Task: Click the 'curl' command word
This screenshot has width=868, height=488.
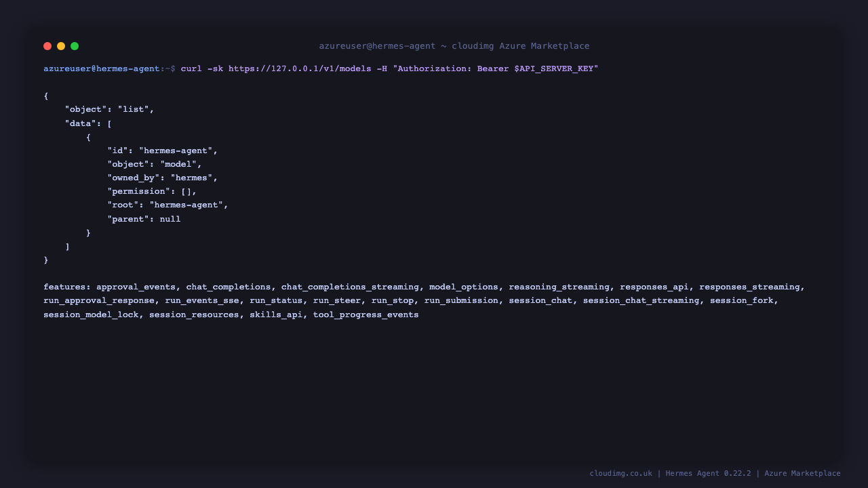Action: (191, 68)
